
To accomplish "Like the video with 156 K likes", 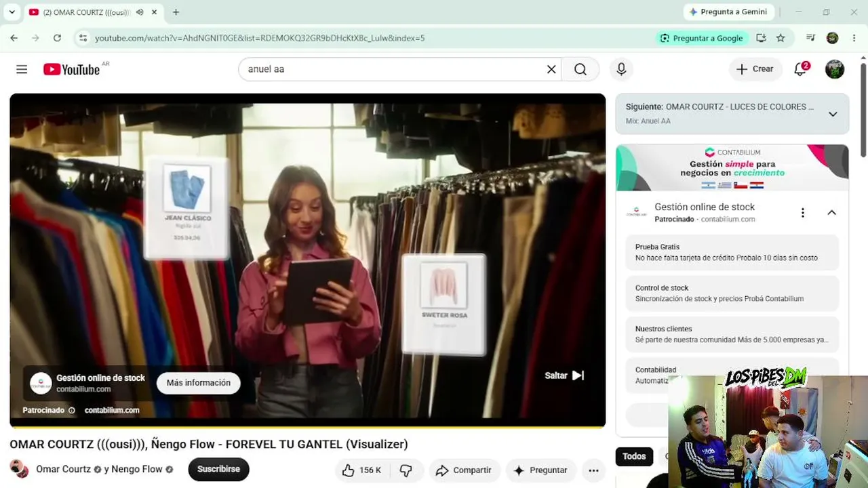I will tap(361, 470).
